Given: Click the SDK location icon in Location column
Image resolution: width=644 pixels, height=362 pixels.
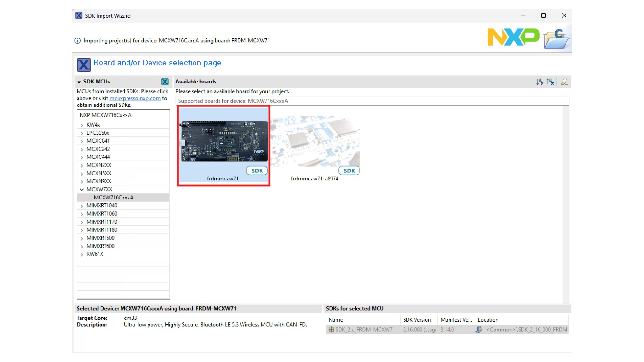Looking at the screenshot, I should pyautogui.click(x=479, y=330).
